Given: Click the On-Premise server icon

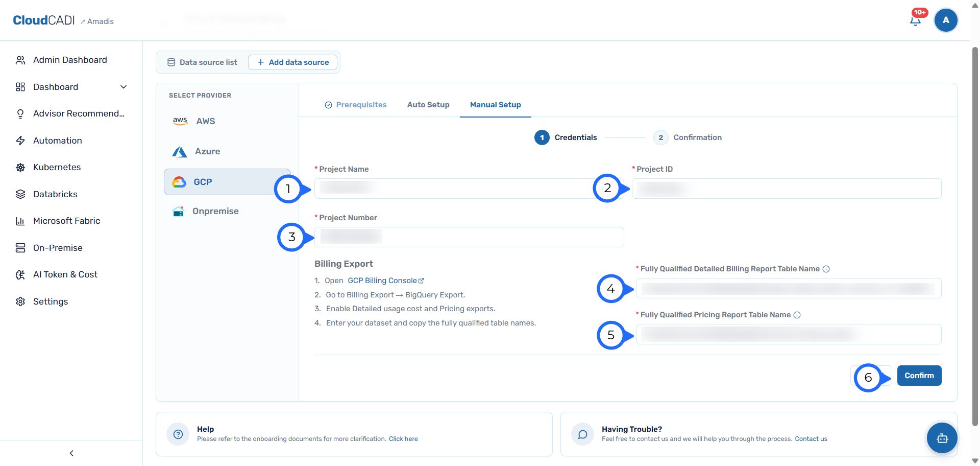Looking at the screenshot, I should click(x=20, y=248).
